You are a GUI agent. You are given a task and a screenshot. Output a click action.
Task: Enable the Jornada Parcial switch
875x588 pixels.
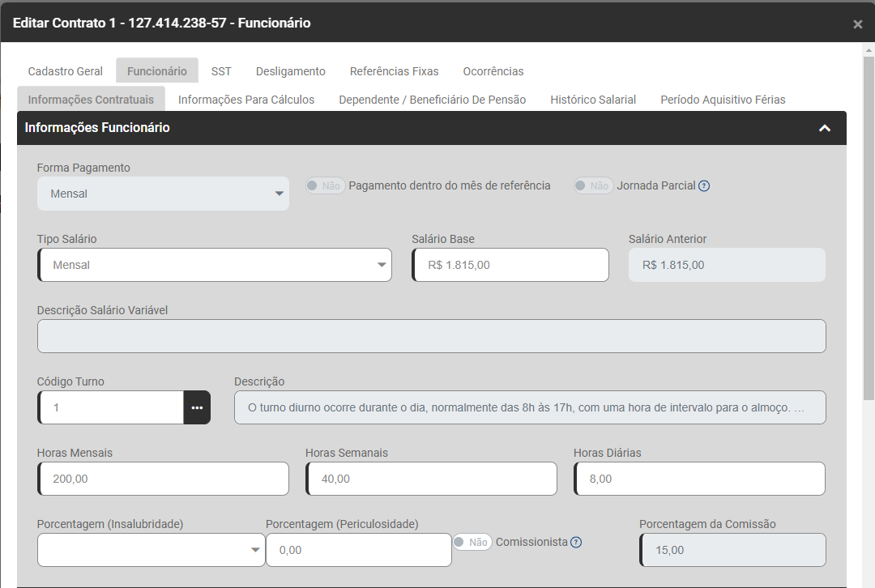tap(592, 185)
